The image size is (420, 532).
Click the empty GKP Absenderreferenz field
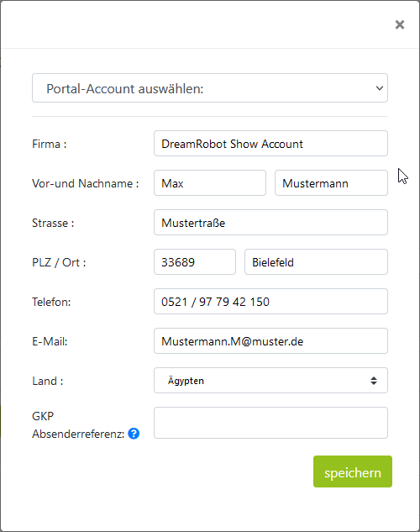point(270,423)
